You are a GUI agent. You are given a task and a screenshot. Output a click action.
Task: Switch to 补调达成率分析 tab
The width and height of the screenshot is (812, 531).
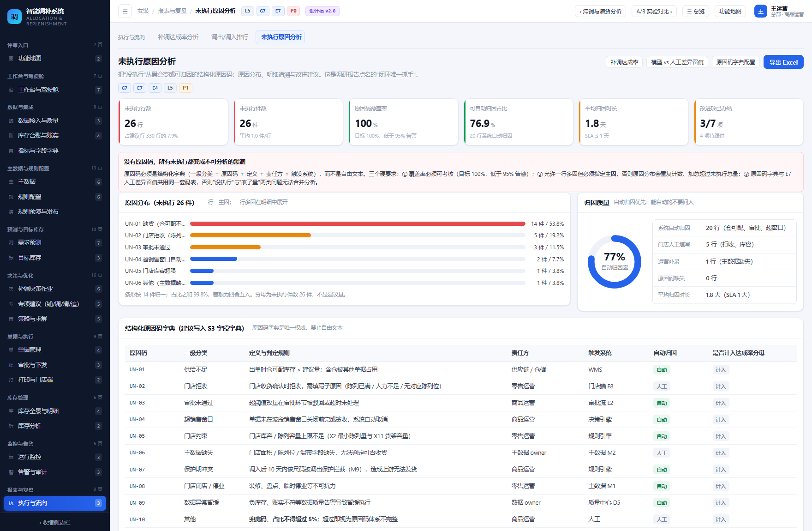pyautogui.click(x=178, y=37)
